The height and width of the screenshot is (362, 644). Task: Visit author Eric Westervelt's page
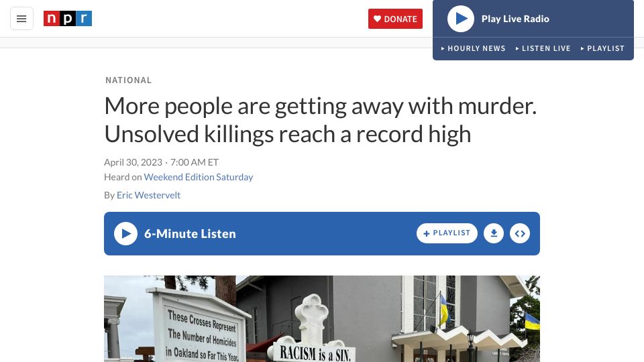pos(148,195)
